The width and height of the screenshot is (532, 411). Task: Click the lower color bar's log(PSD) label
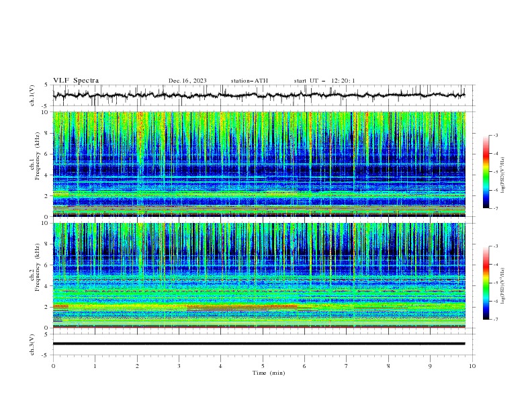click(x=502, y=286)
